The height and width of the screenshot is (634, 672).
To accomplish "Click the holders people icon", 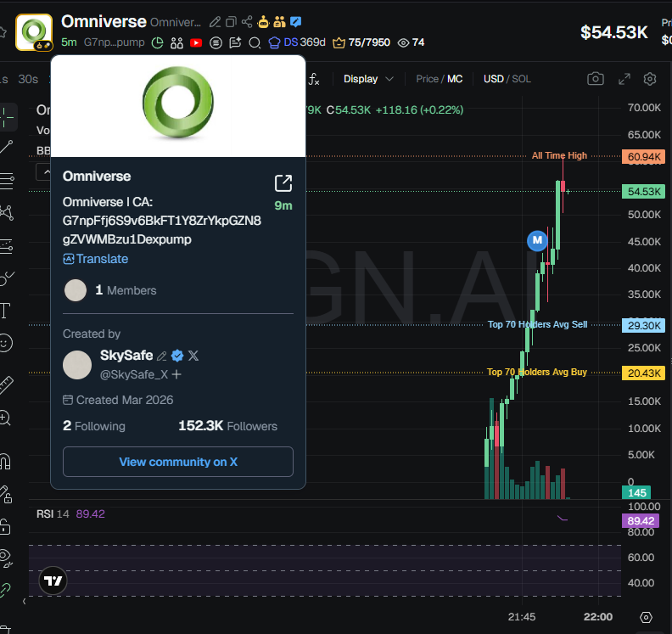I will (177, 43).
